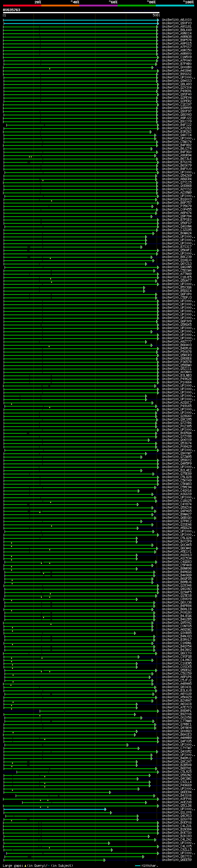The image size is (197, 868).
Task: Open hit UniRef100_Q9XFV3
Action: [x=177, y=23]
